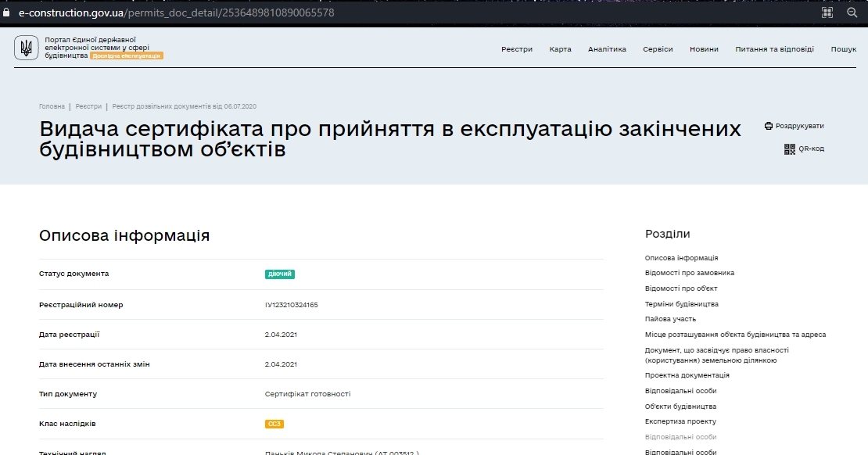The image size is (868, 455).
Task: Click the portal name text in header
Action: click(x=96, y=48)
